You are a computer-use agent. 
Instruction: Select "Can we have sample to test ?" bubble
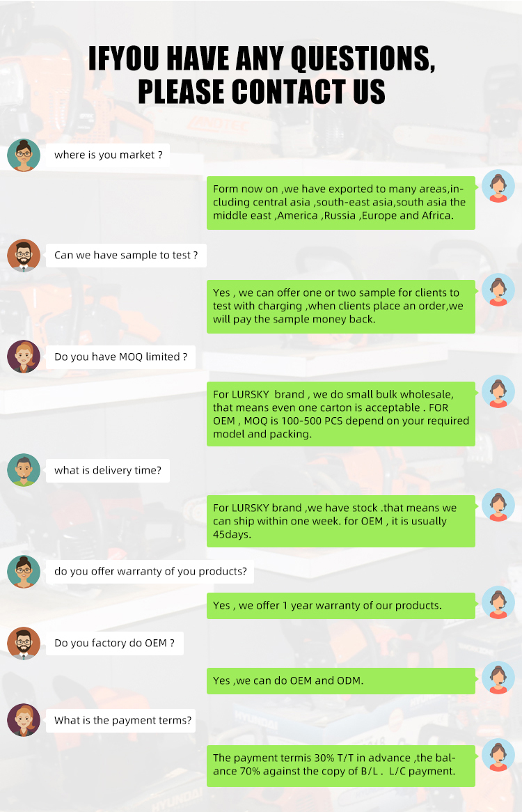126,256
